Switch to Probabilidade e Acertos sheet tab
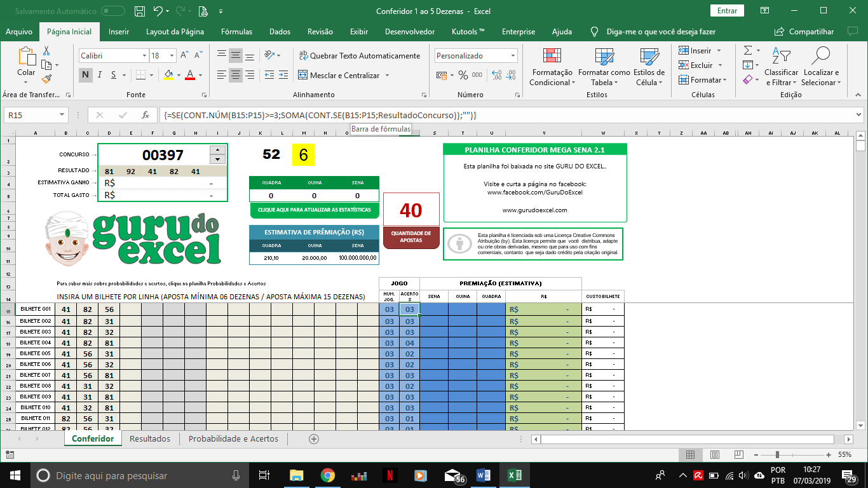The height and width of the screenshot is (488, 868). point(233,438)
